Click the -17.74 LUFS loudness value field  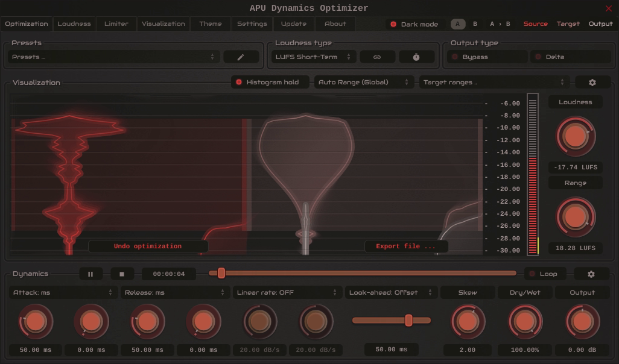pos(575,167)
